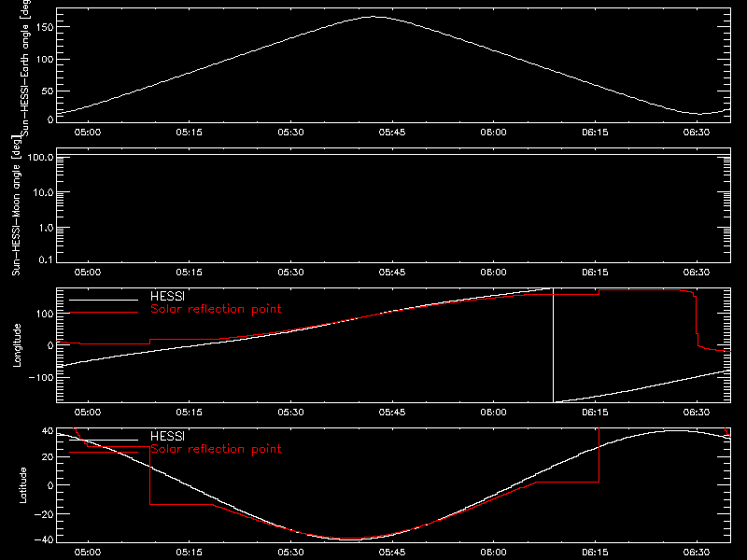Click the 05:45 time label under Longitude plot
This screenshot has height=560, width=747.
click(x=392, y=413)
